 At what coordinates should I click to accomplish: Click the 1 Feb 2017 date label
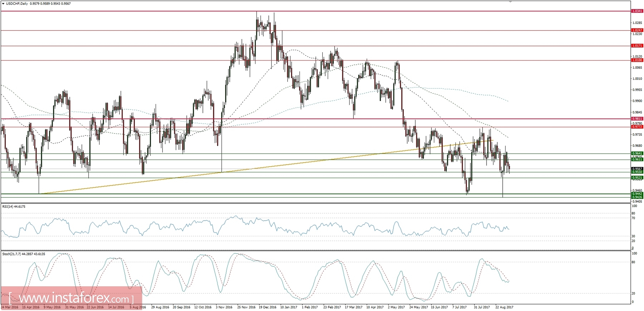309,307
